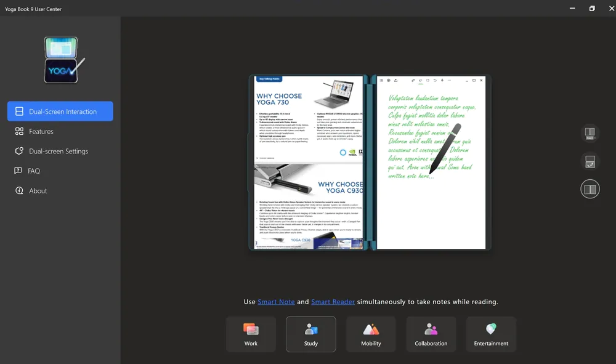Viewport: 616px width, 364px height.
Task: Click the dual-screen preview illustration
Action: (x=370, y=162)
